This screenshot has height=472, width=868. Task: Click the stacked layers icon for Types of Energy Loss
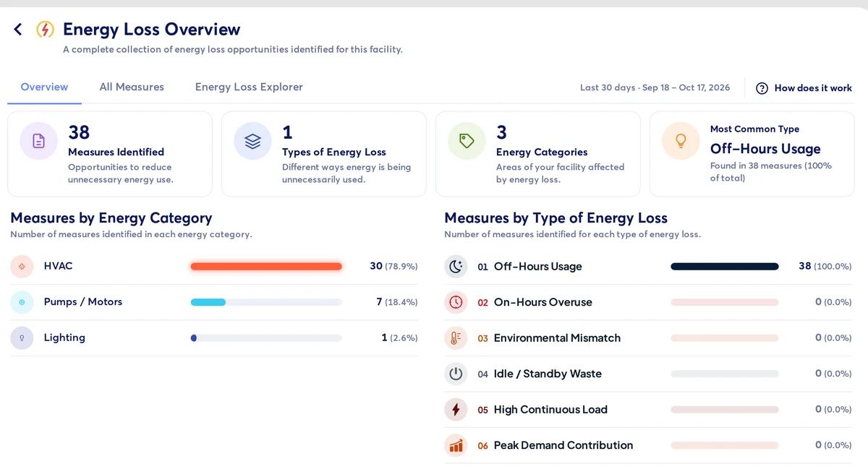point(252,141)
